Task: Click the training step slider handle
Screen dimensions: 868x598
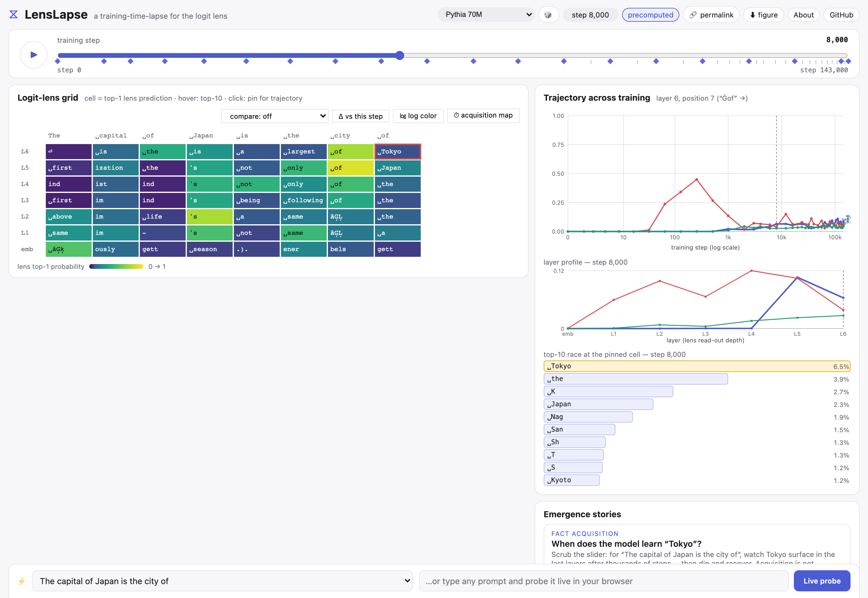Action: tap(400, 55)
